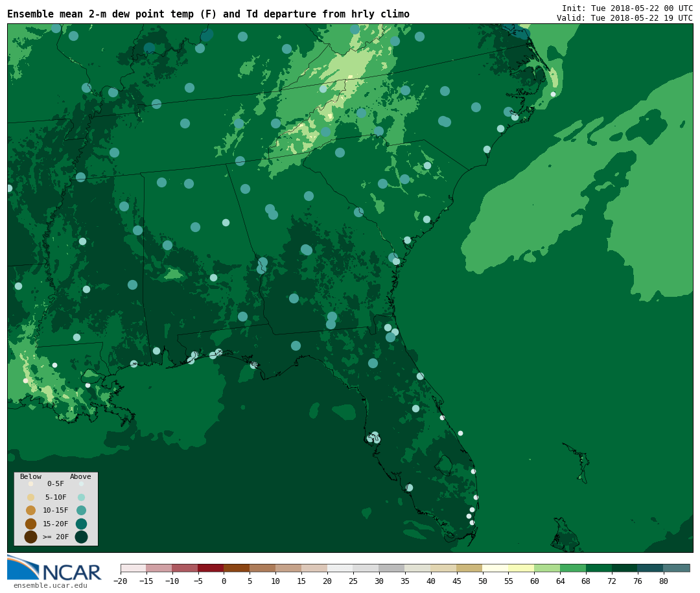The height and width of the screenshot is (593, 700).
Task: Click the tan '10-15F' below legend circle
Action: (31, 511)
